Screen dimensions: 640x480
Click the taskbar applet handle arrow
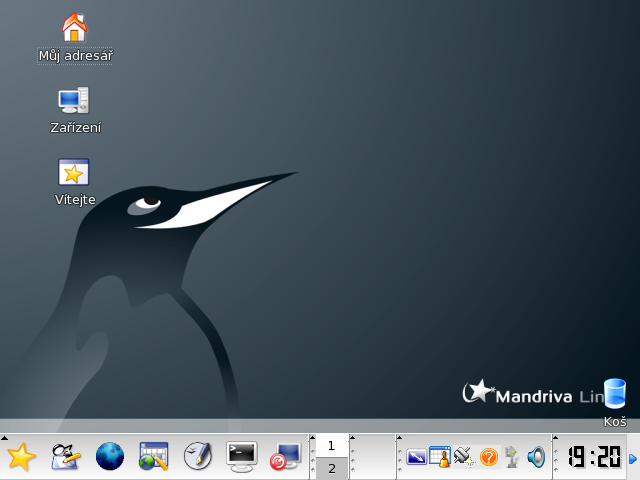[353, 438]
